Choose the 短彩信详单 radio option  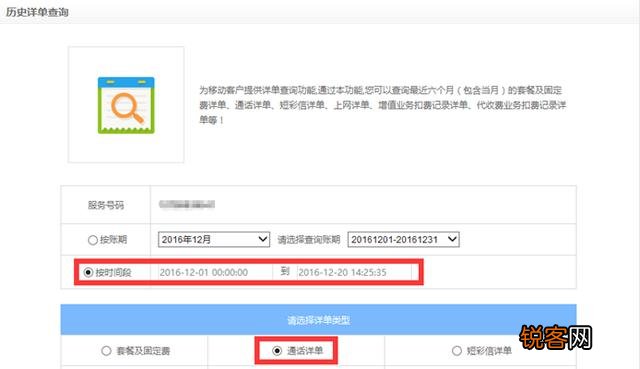tap(457, 351)
